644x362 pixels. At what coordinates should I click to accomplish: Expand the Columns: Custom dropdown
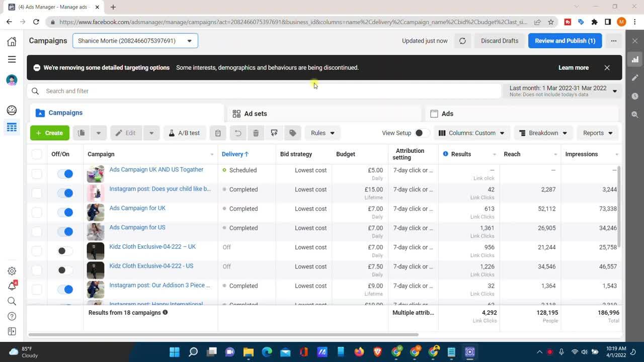[471, 133]
